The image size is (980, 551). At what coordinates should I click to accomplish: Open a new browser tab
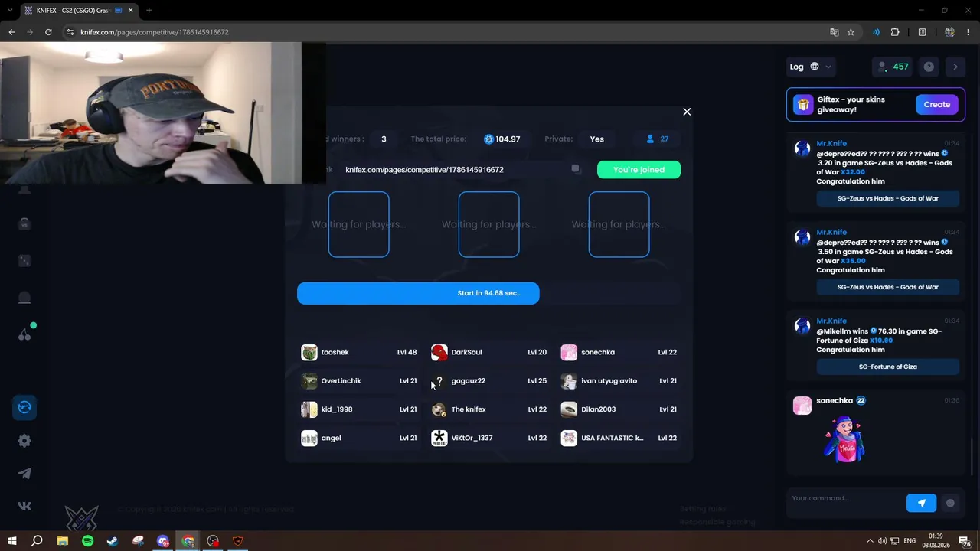point(149,11)
